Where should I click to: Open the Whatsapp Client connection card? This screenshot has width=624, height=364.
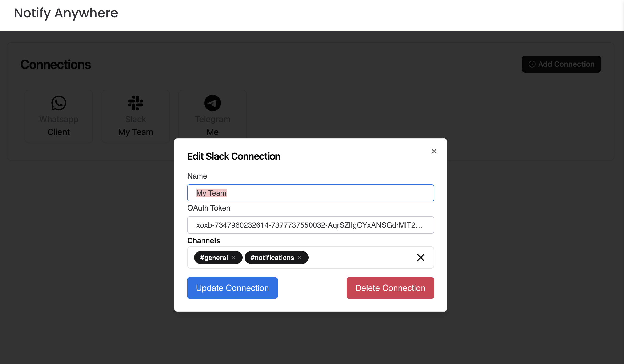pyautogui.click(x=59, y=116)
